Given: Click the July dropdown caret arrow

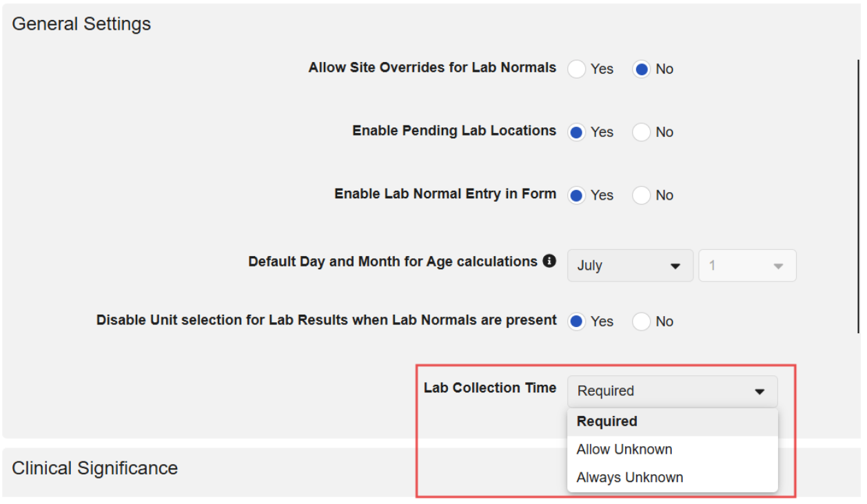Looking at the screenshot, I should coord(675,266).
